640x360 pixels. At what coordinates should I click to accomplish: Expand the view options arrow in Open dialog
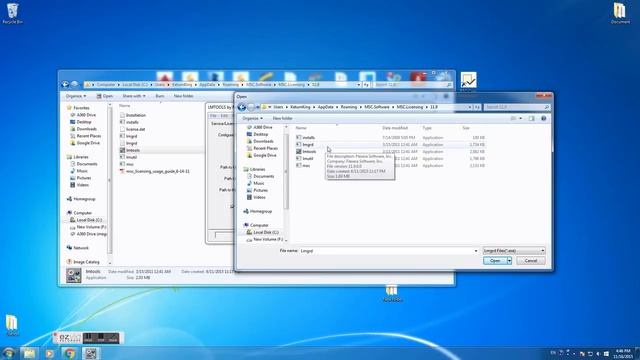(x=520, y=118)
